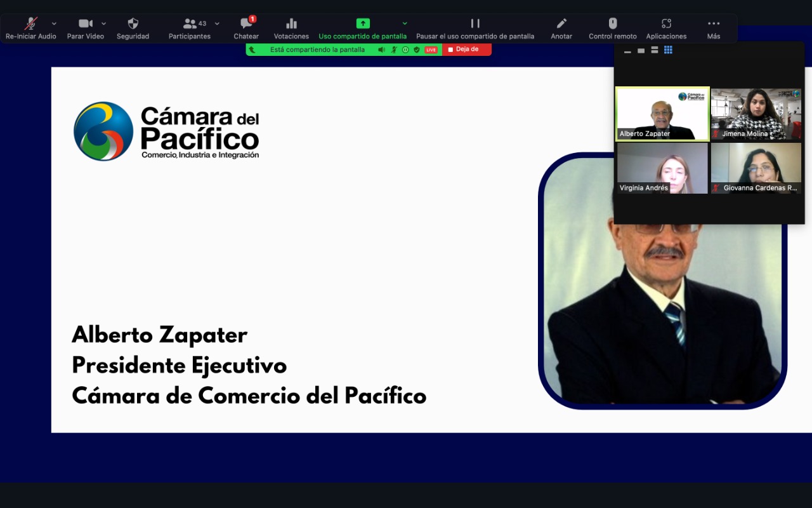812x508 pixels.
Task: Select Jimena Molina's video thumbnail
Action: 756,114
